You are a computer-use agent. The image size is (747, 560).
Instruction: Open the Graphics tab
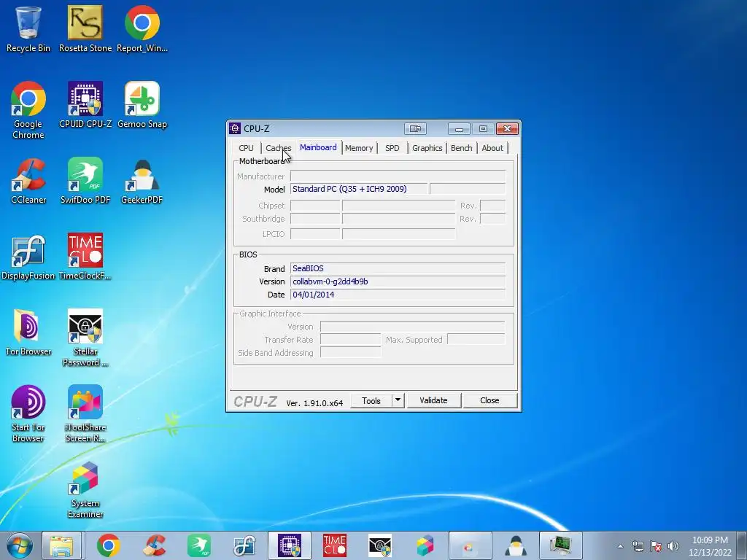click(427, 148)
